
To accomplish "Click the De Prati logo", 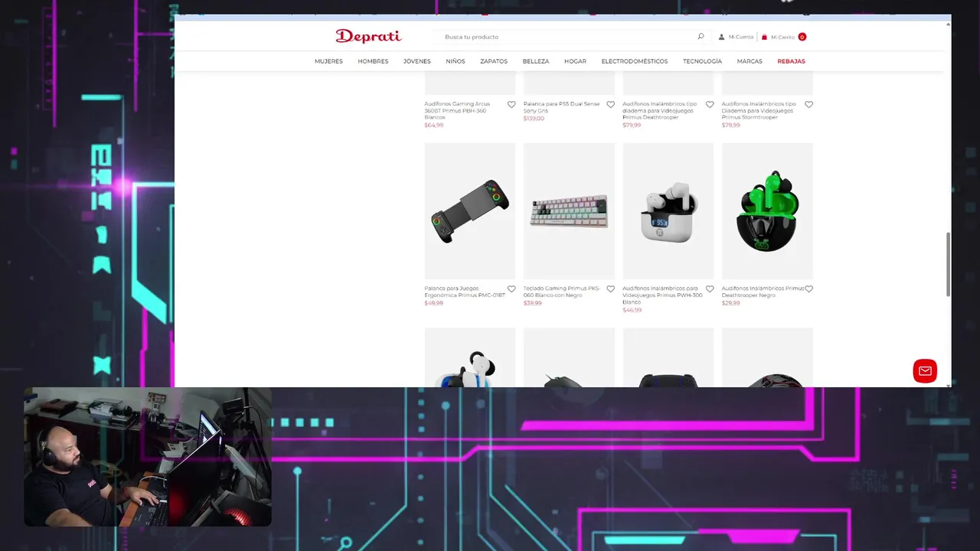I will 368,36.
